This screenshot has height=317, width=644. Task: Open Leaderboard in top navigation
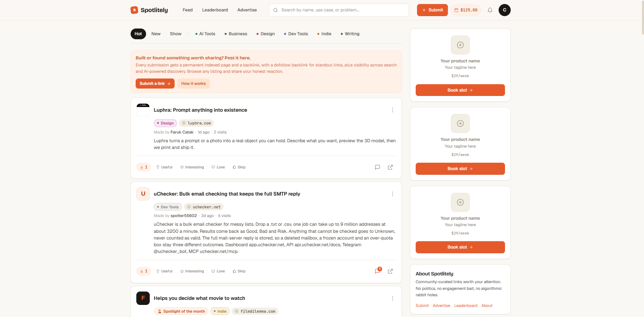pyautogui.click(x=215, y=10)
